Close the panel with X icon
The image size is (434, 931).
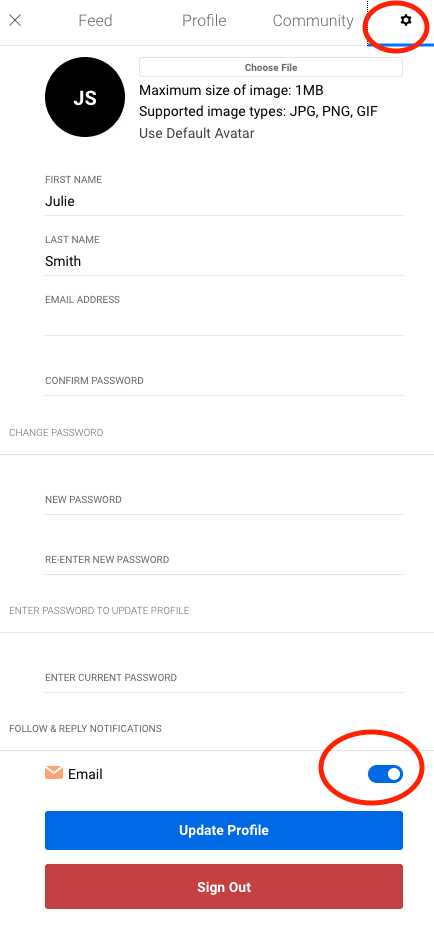coord(15,21)
